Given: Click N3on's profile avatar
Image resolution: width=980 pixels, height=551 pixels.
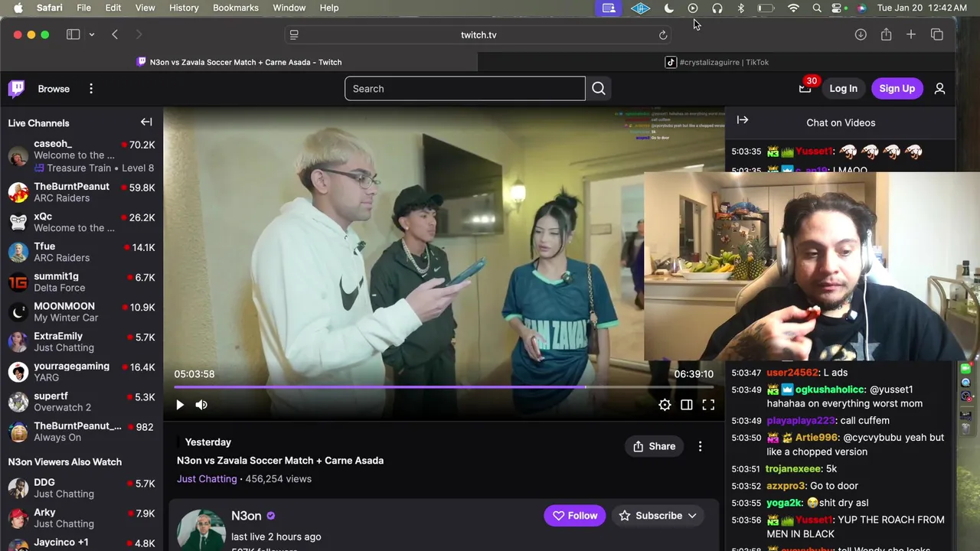Looking at the screenshot, I should 201,530.
